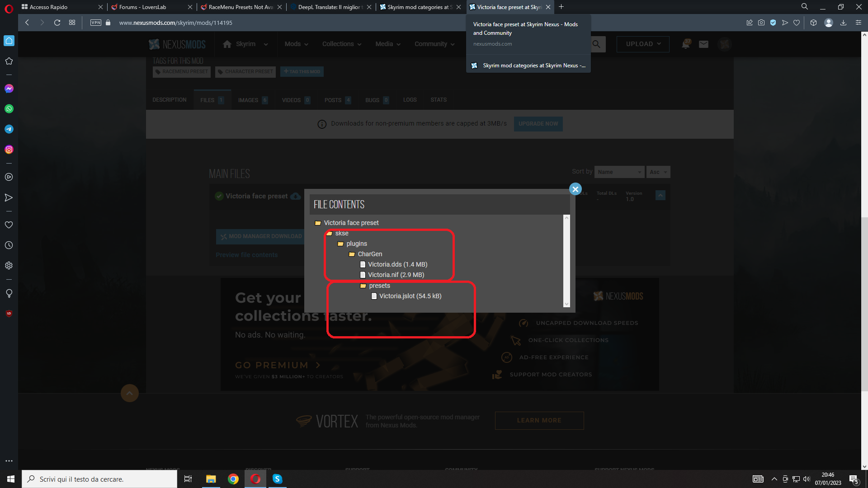The width and height of the screenshot is (868, 488).
Task: Open a new browser tab
Action: (561, 7)
